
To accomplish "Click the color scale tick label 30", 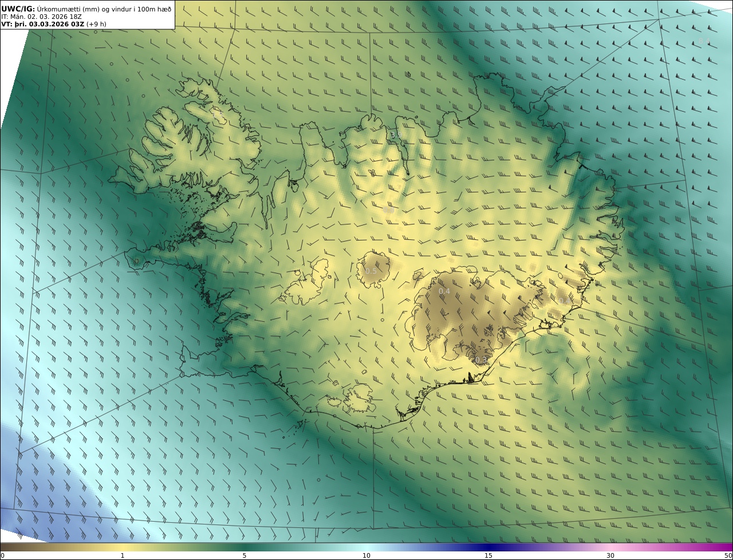I will click(610, 555).
